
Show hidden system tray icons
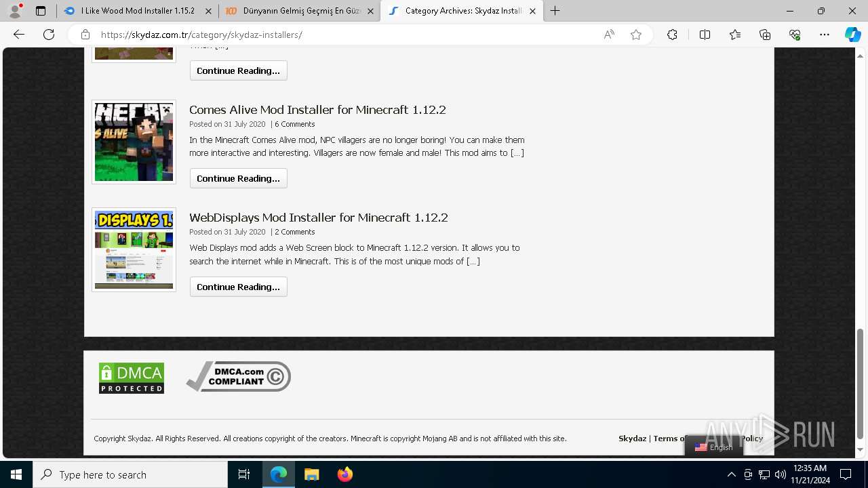tap(731, 474)
